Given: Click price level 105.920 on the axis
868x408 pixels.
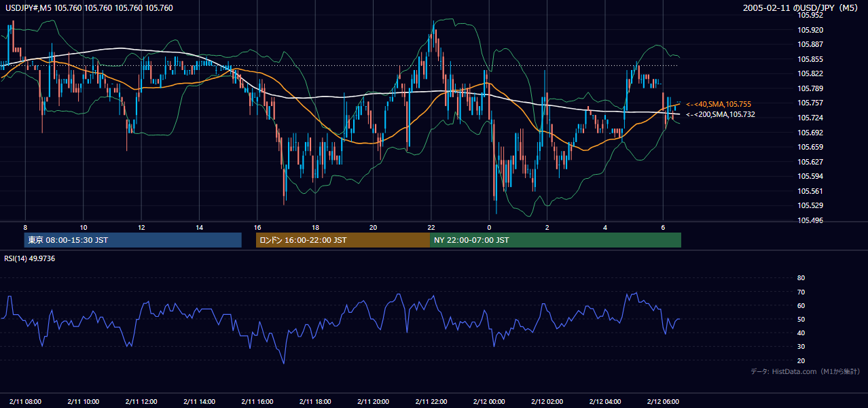Looking at the screenshot, I should tap(812, 30).
